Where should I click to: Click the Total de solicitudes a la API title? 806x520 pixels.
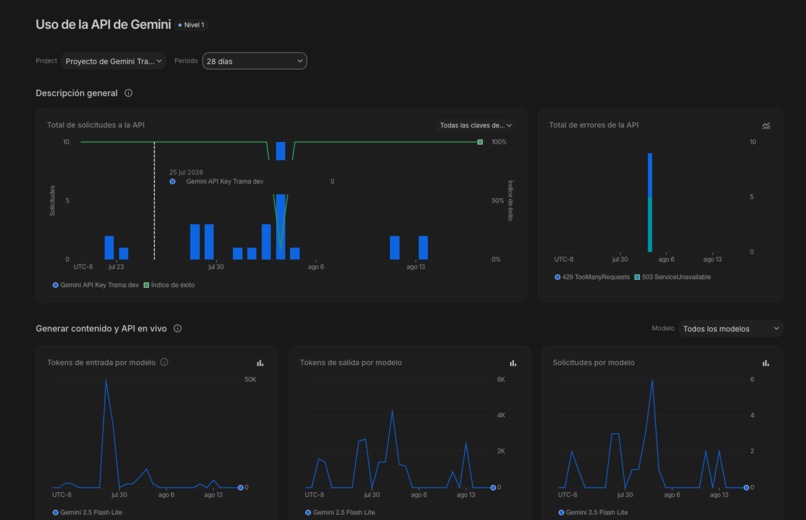point(96,125)
